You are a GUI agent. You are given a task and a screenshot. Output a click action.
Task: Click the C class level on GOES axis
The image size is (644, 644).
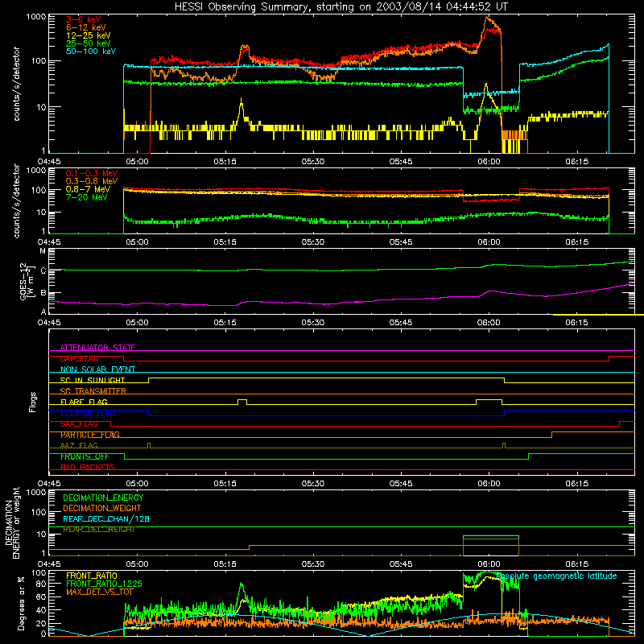43,270
